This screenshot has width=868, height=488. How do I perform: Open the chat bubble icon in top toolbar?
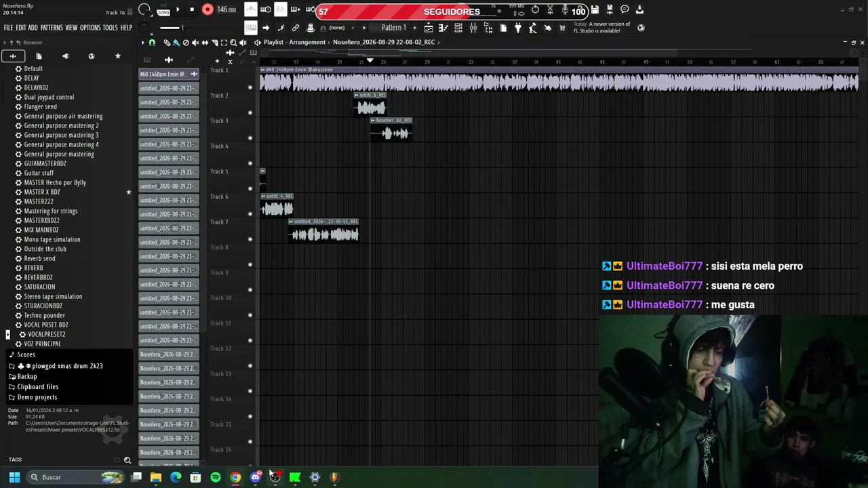tap(625, 9)
